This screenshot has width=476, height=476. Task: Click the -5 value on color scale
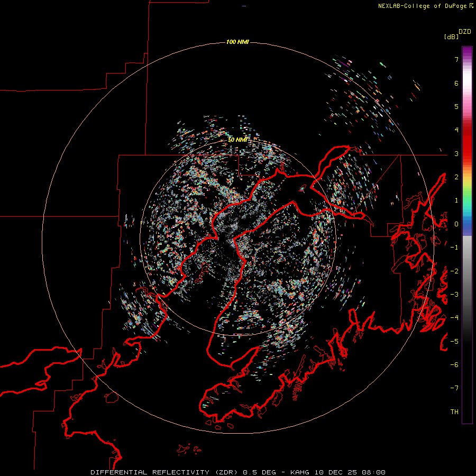click(x=454, y=342)
